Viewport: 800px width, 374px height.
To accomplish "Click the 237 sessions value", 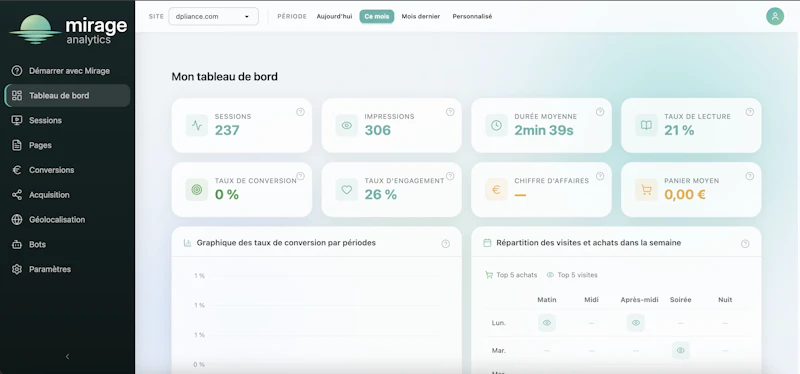I will 227,131.
